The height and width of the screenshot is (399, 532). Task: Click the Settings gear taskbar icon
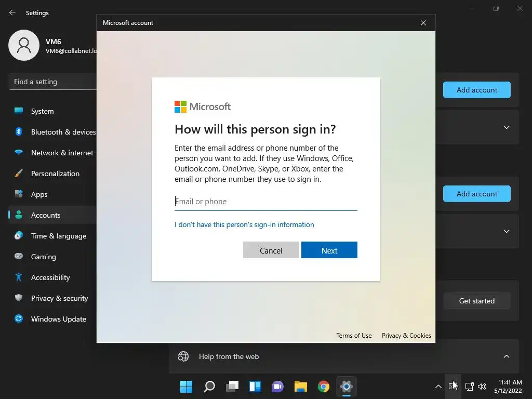347,387
